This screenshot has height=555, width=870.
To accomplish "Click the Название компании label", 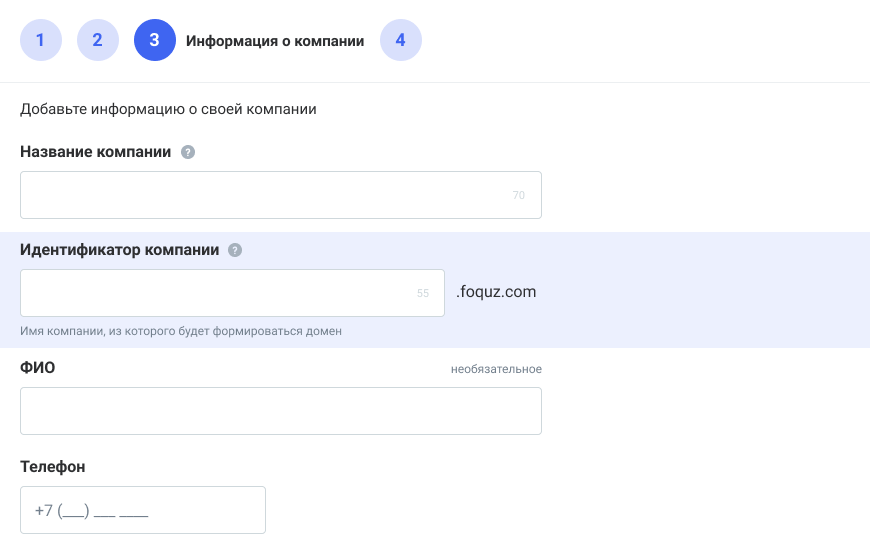I will (95, 152).
